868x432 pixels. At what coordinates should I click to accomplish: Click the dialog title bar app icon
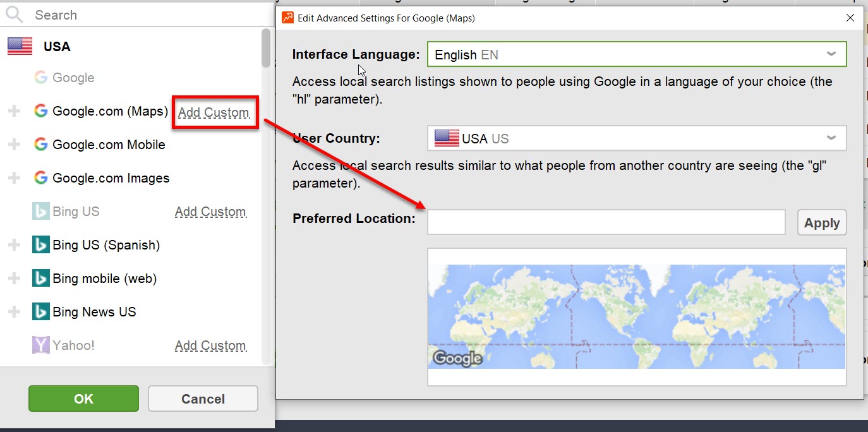[x=287, y=18]
